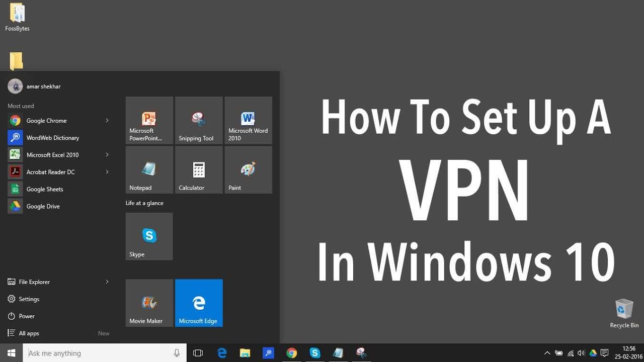644x362 pixels.
Task: Expand the Acrobat Reader DC jump list arrow
Action: pos(107,172)
